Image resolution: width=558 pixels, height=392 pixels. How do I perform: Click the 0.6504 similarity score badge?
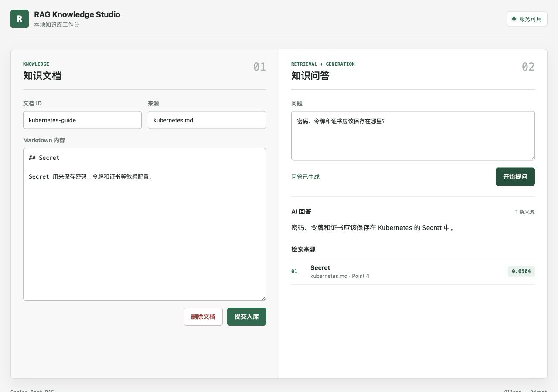pyautogui.click(x=521, y=271)
